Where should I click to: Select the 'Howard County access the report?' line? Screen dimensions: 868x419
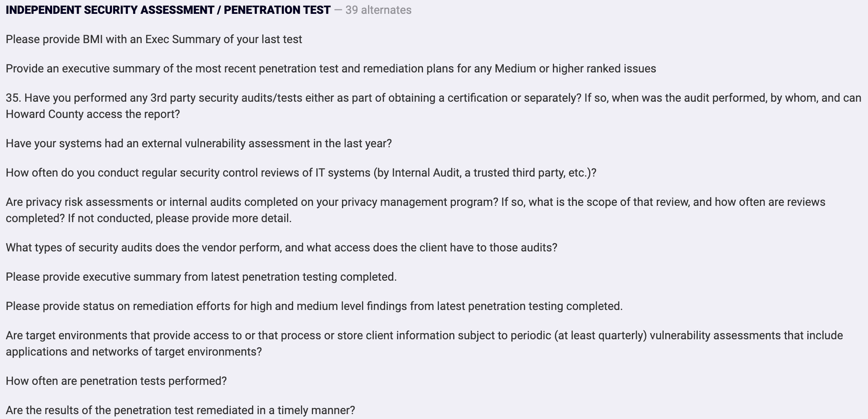[93, 114]
